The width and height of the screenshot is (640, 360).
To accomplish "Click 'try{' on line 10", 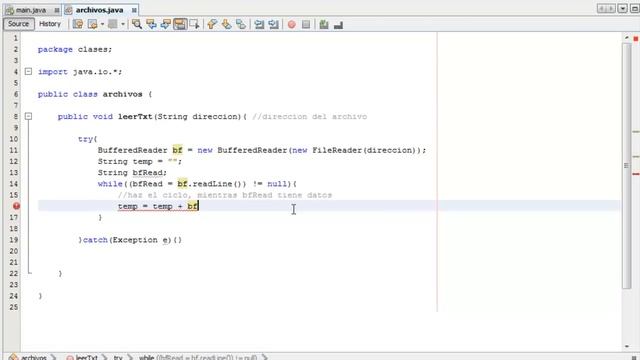I will pyautogui.click(x=87, y=139).
